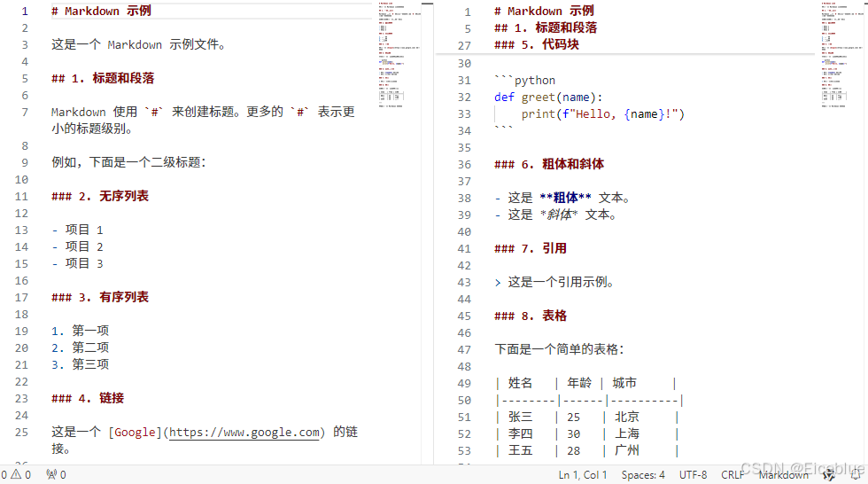The width and height of the screenshot is (868, 484).
Task: Click table header cell '姓名'
Action: point(520,383)
